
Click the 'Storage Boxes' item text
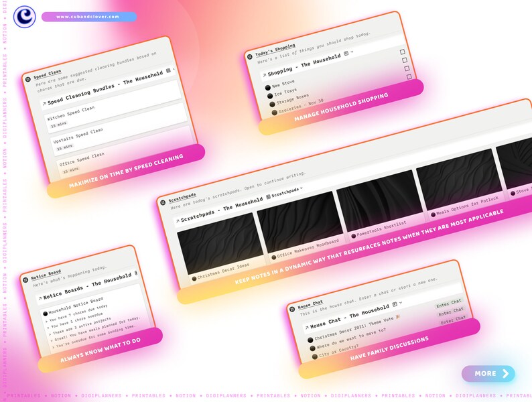(292, 98)
